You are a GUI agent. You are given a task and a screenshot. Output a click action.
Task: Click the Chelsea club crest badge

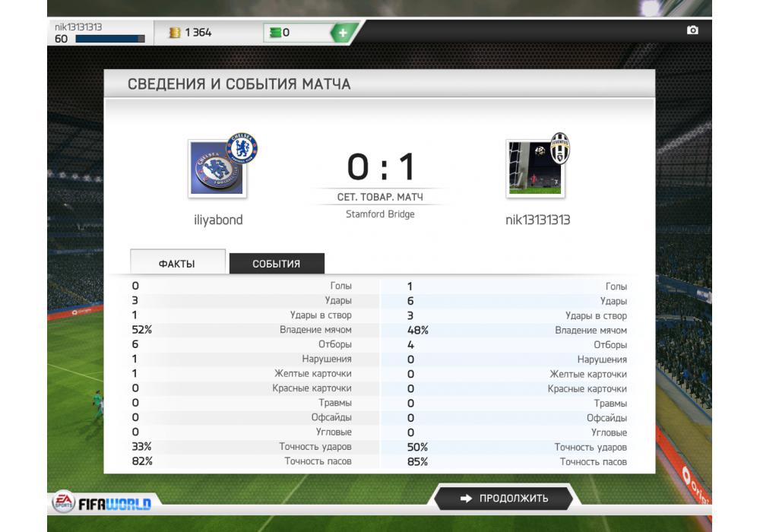242,147
